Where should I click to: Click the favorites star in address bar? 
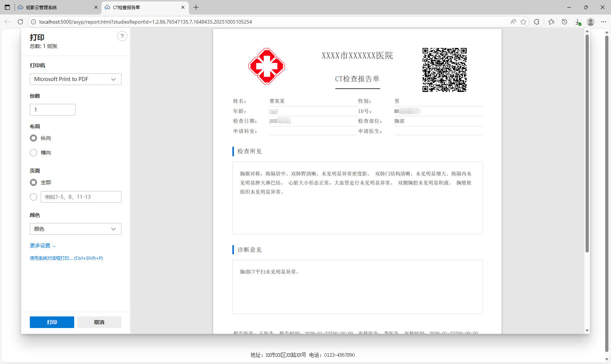523,22
